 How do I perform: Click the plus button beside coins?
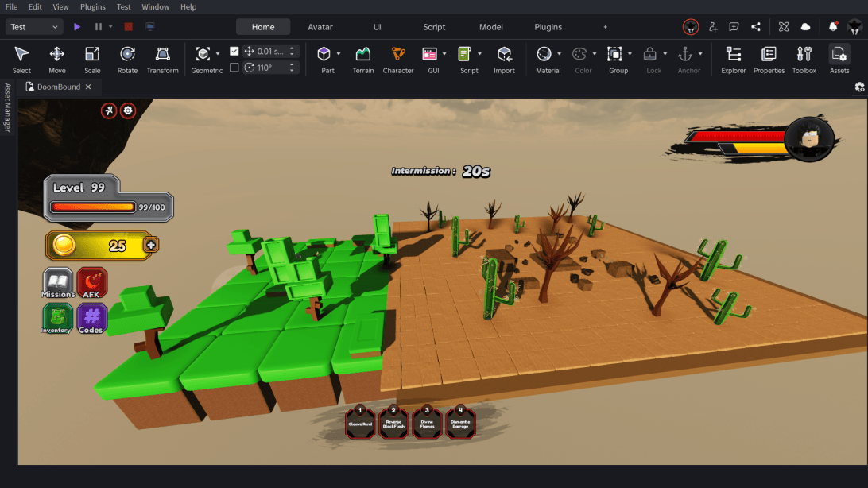[150, 245]
